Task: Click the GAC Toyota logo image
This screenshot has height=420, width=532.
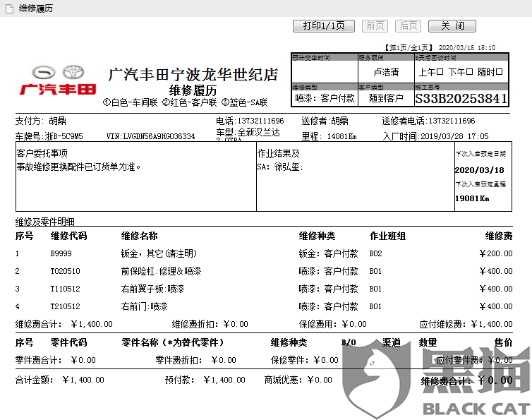Action: tap(58, 80)
